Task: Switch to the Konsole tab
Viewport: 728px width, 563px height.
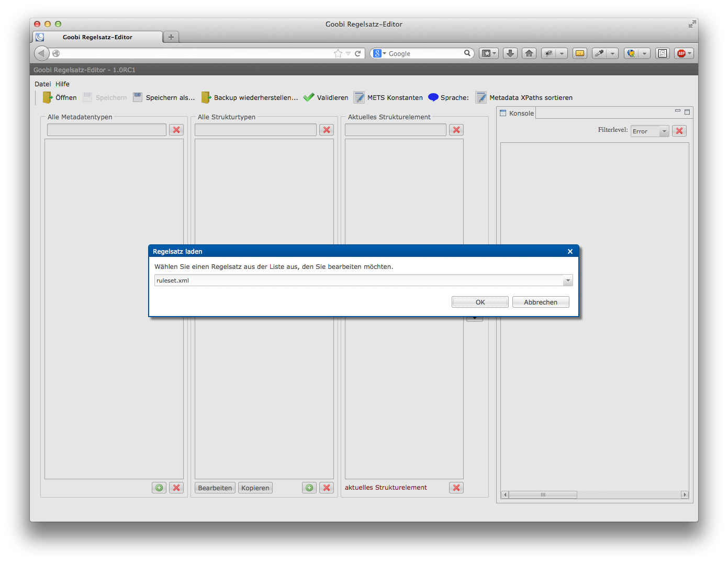Action: pos(517,113)
